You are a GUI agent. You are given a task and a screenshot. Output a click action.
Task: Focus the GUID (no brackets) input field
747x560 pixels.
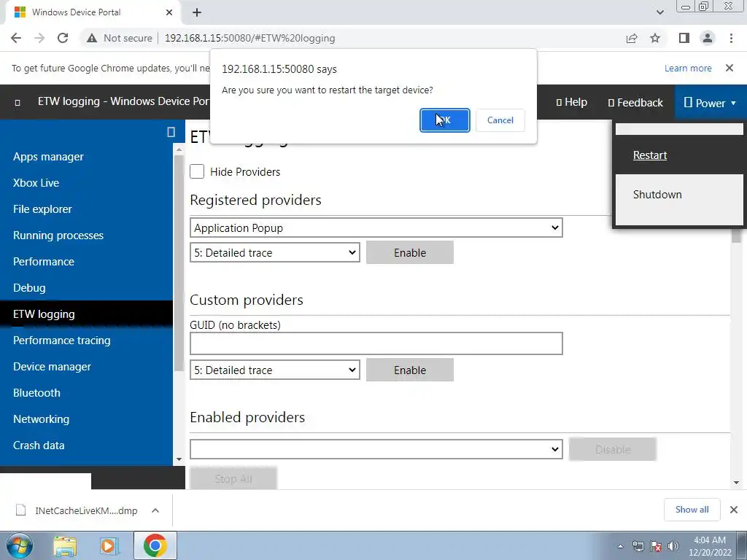(x=376, y=343)
